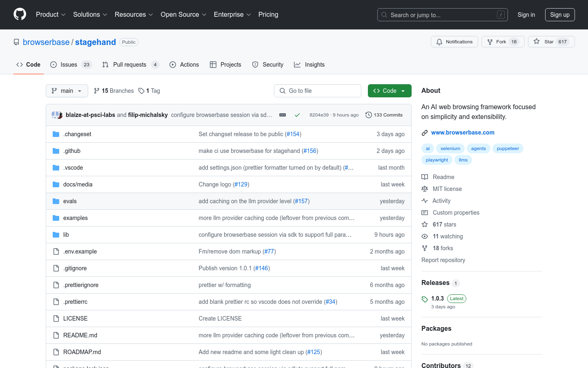The width and height of the screenshot is (588, 368).
Task: Expand the Product menu
Action: pos(51,14)
